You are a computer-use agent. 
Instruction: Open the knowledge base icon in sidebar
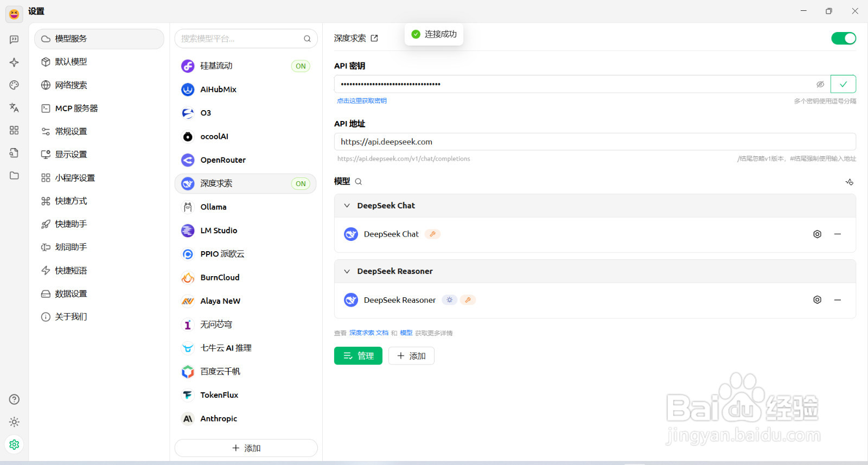[x=14, y=152]
